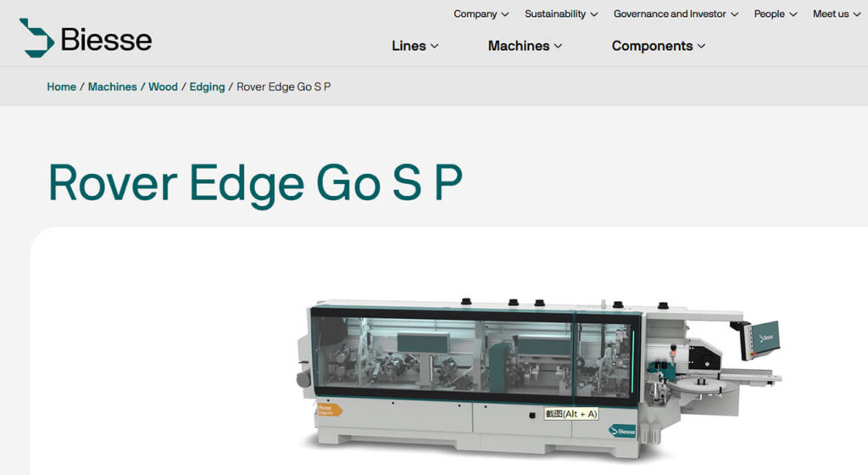Click the Biesse wordmark in header
Screen dimensions: 868x475
point(106,40)
